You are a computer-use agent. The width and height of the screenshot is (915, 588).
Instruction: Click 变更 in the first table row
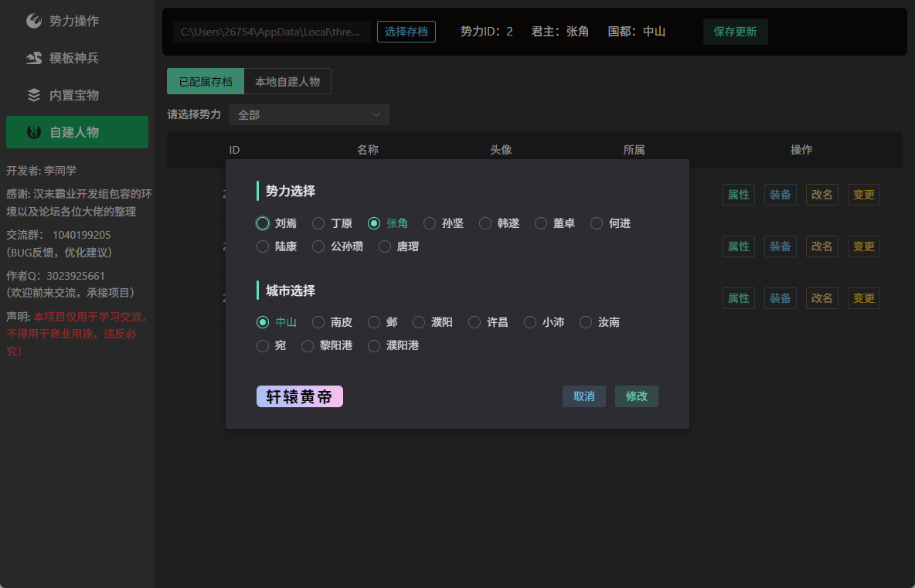(x=864, y=195)
